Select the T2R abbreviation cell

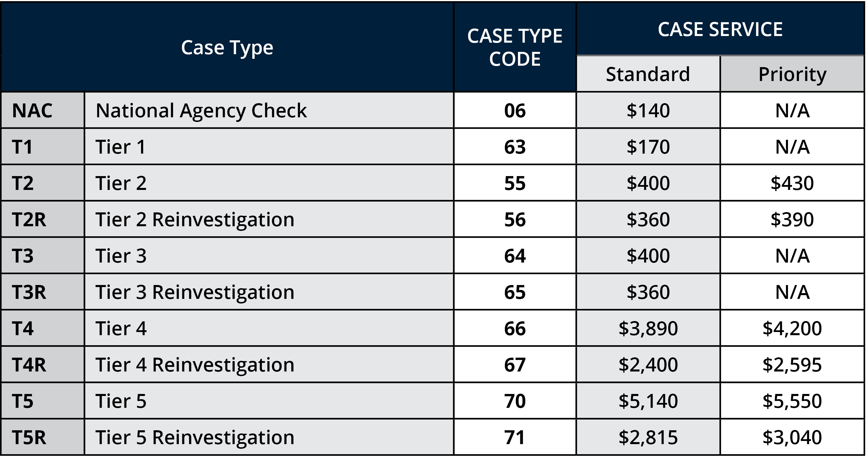click(29, 219)
